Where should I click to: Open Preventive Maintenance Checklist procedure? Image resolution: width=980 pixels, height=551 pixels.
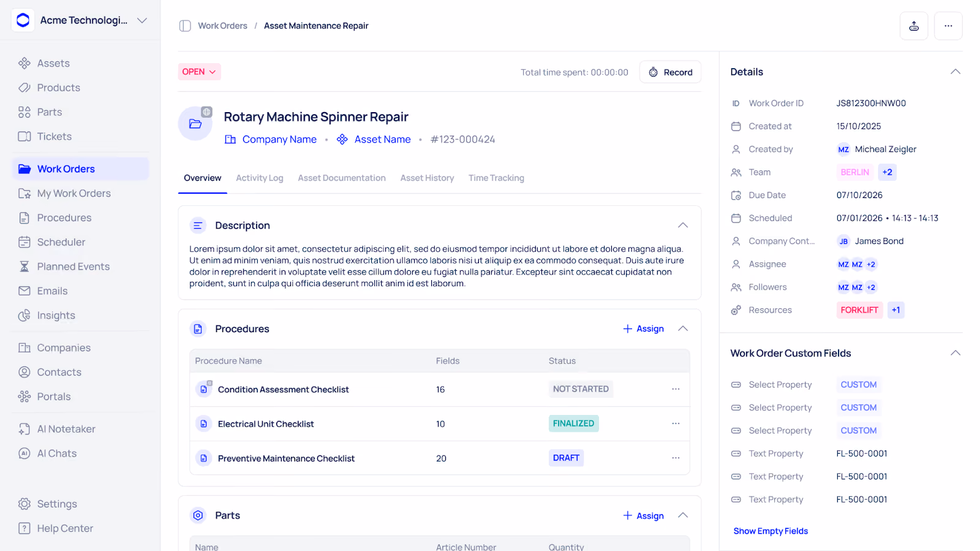[x=286, y=458]
